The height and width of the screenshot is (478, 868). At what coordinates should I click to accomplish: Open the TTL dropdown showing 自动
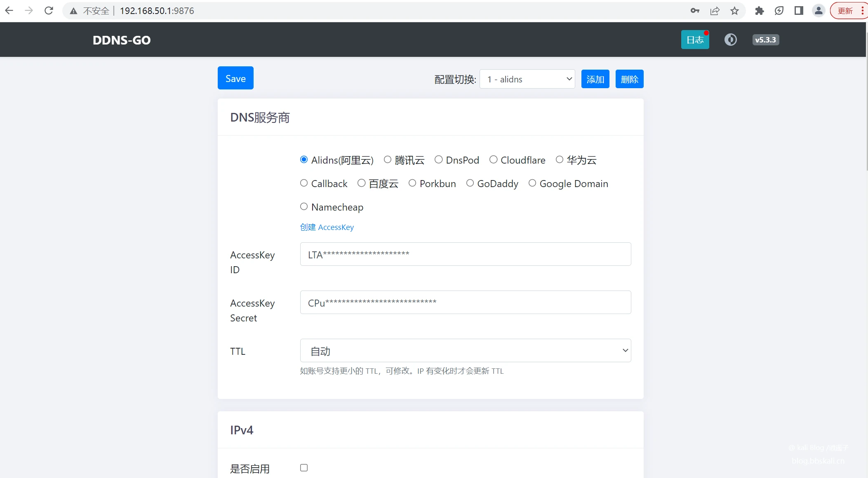pos(466,350)
